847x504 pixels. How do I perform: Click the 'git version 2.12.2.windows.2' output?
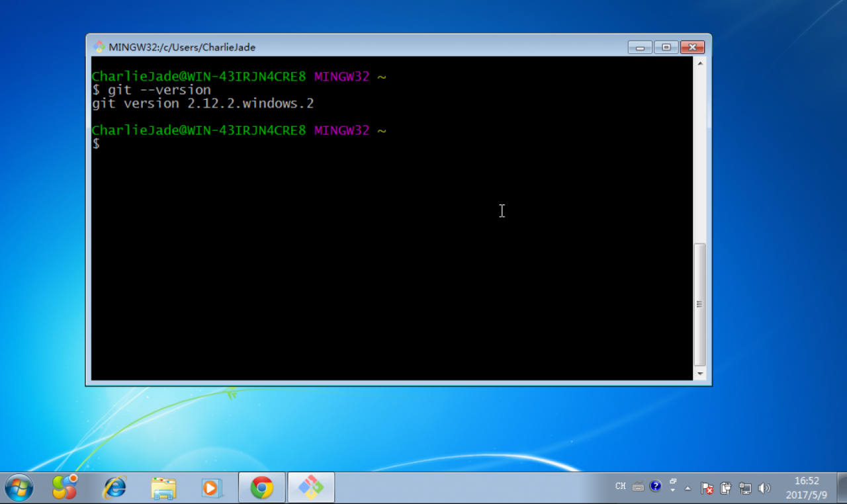[x=202, y=104]
